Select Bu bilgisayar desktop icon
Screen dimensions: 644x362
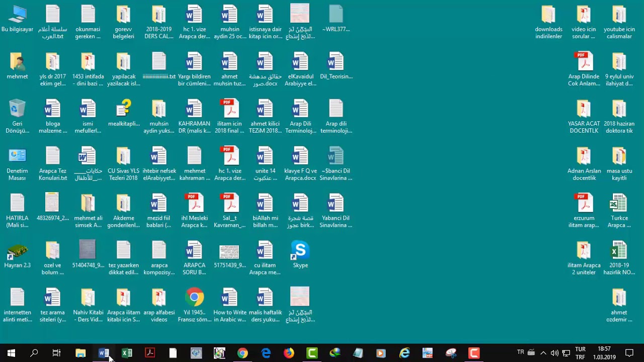(x=17, y=19)
